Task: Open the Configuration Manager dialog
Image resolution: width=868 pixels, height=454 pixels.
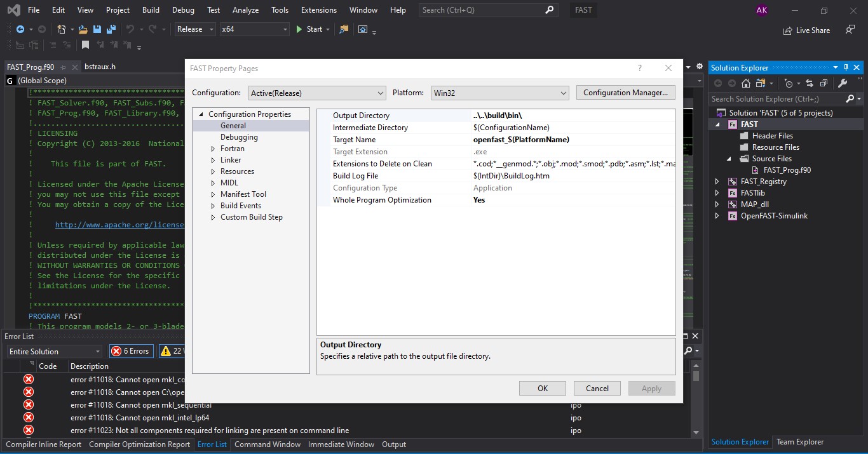Action: [625, 92]
